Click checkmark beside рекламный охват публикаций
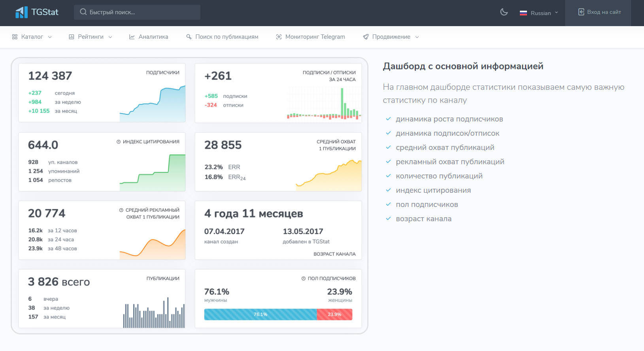 389,161
